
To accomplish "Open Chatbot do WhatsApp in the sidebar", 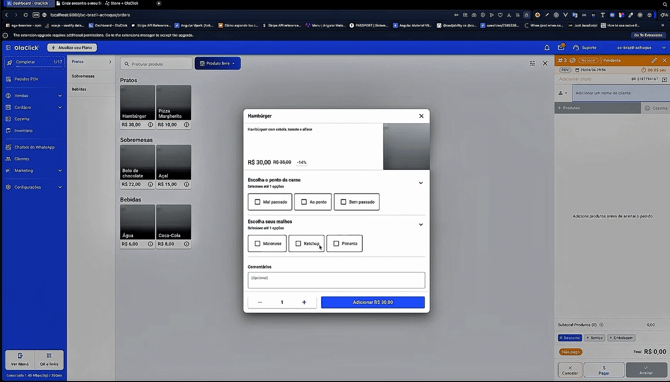I will pyautogui.click(x=34, y=147).
